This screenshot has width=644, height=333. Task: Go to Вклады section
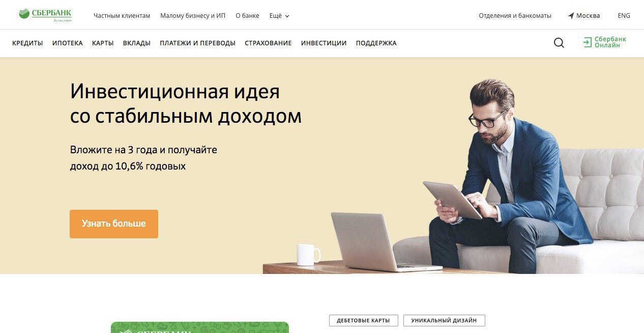137,43
